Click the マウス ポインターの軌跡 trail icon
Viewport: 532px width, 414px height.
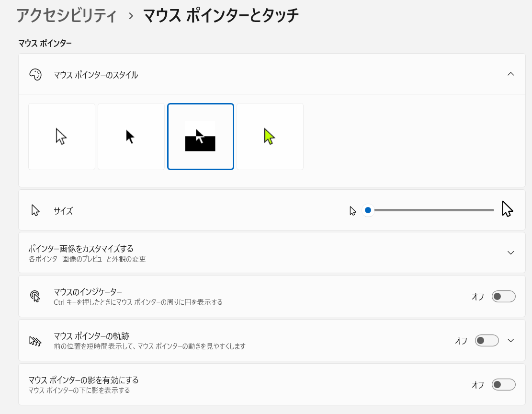tap(35, 341)
